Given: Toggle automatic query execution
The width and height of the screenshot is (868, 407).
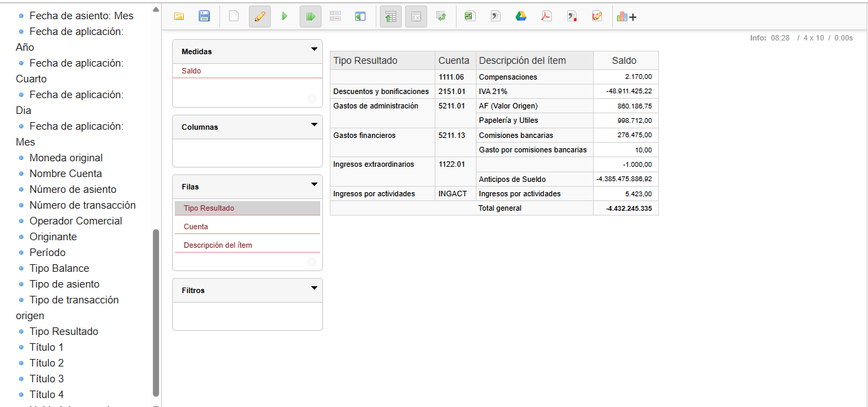Looking at the screenshot, I should (x=311, y=16).
